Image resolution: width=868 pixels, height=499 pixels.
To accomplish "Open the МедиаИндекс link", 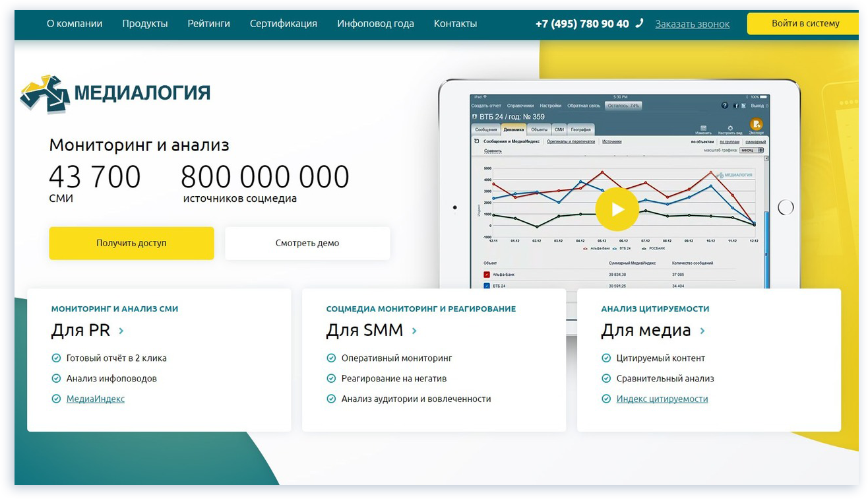I will coord(96,399).
